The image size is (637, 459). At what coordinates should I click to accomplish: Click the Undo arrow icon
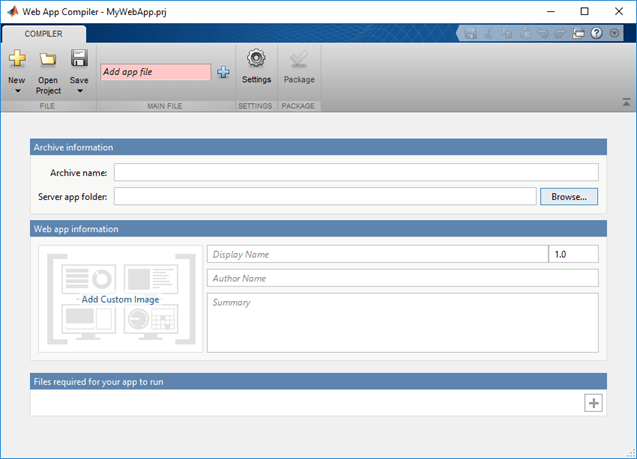point(543,33)
